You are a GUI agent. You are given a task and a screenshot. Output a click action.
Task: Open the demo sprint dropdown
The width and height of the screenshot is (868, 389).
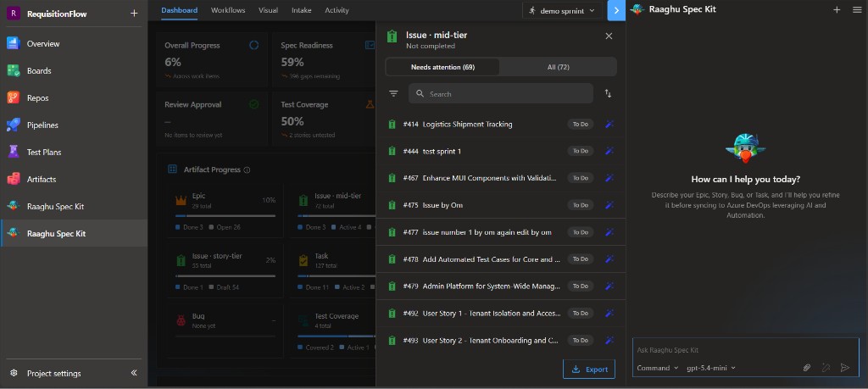point(562,10)
